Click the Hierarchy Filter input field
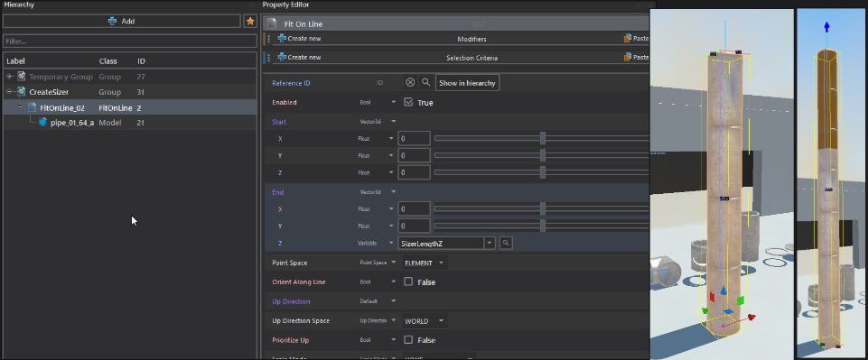The width and height of the screenshot is (868, 360). pyautogui.click(x=129, y=41)
